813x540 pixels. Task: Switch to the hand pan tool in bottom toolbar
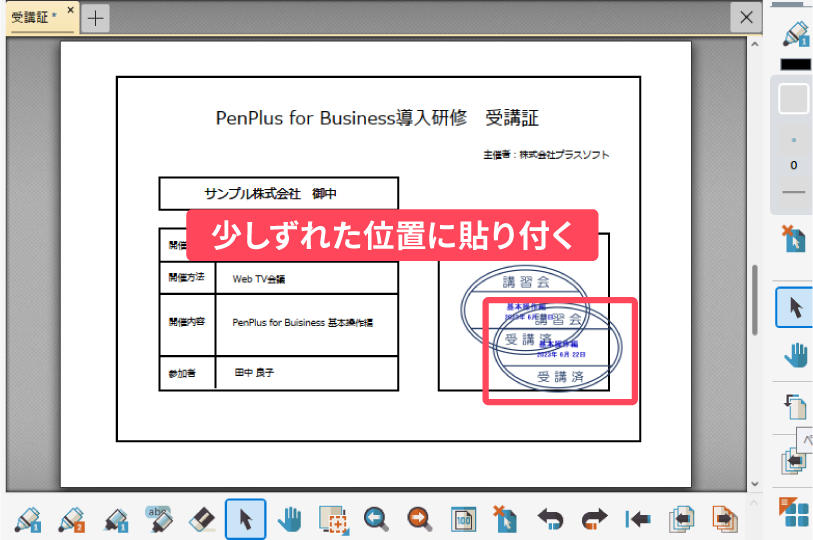coord(289,519)
